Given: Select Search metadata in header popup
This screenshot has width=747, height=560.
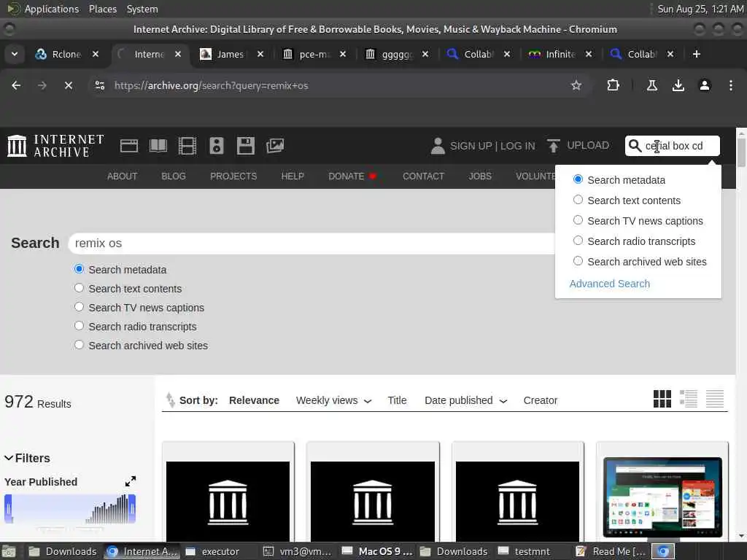Looking at the screenshot, I should [x=578, y=179].
